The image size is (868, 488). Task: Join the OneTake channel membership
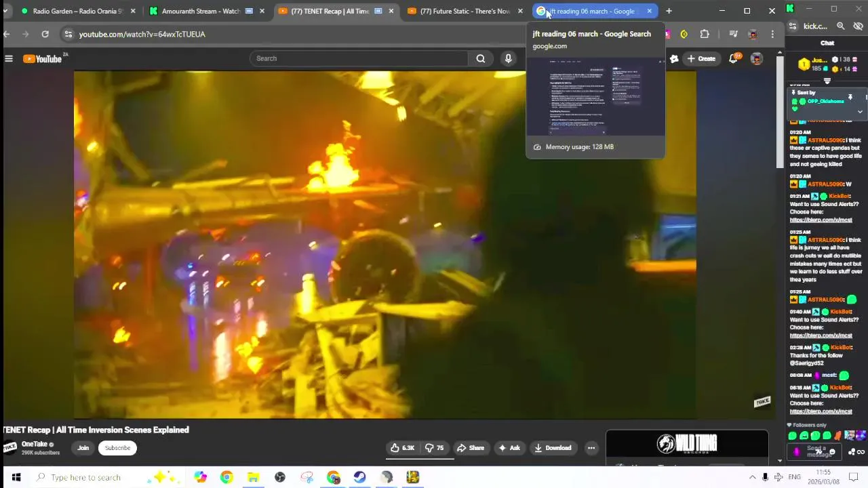click(x=83, y=448)
